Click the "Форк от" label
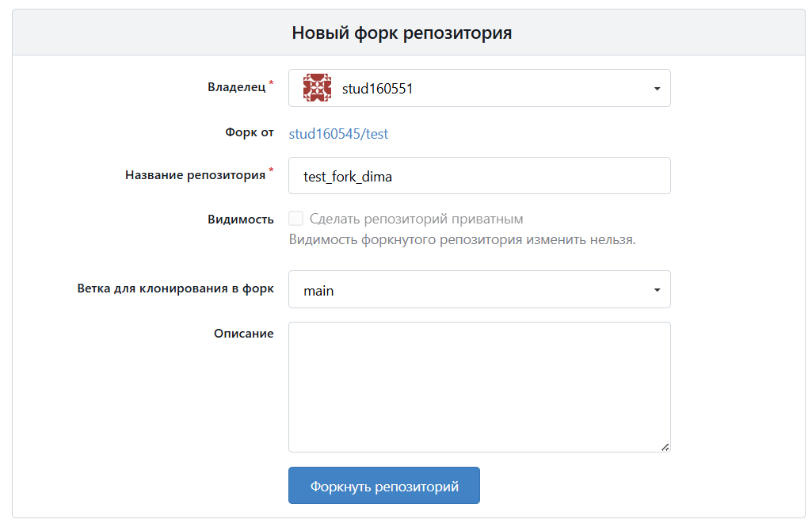The width and height of the screenshot is (812, 527). 249,133
